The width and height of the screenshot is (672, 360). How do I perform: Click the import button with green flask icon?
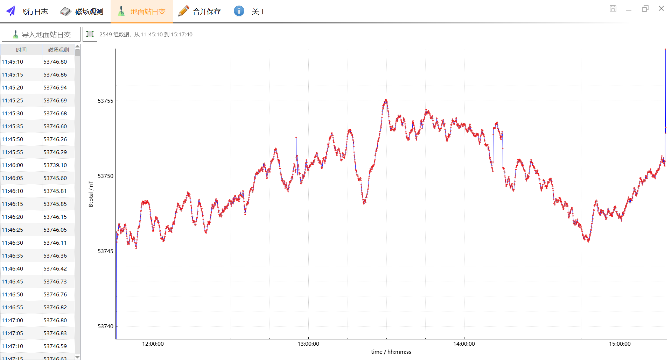[40, 34]
